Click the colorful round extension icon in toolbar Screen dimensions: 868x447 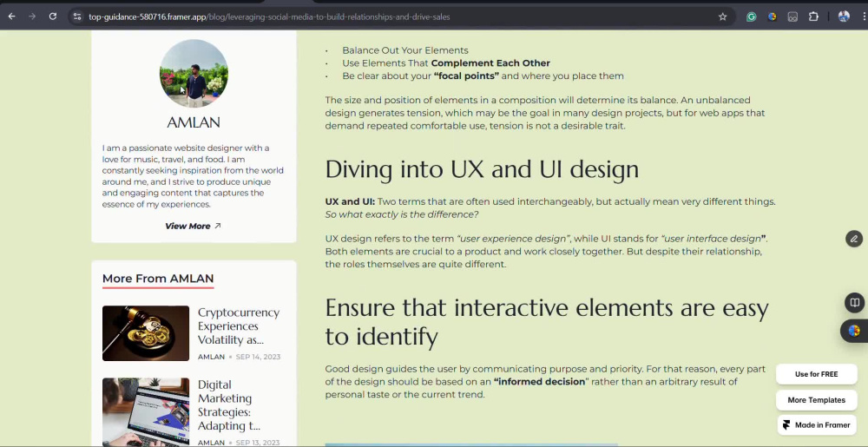773,16
